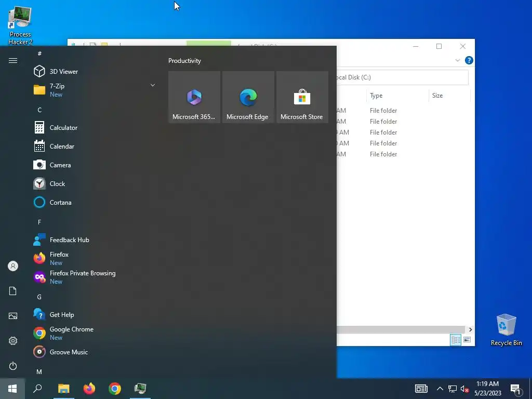Screen dimensions: 532x399
Task: Click the M letter group header
Action: [39, 372]
